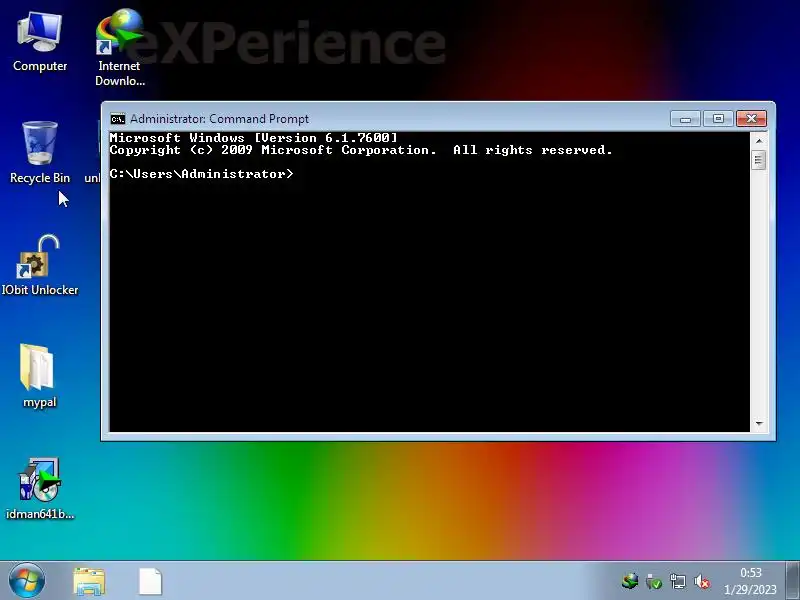
Task: Click the blank document taskbar icon
Action: tap(151, 581)
